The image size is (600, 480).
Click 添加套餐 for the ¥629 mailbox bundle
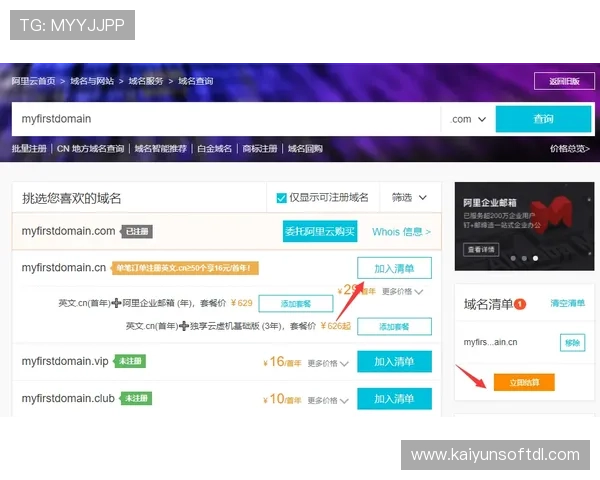(296, 304)
